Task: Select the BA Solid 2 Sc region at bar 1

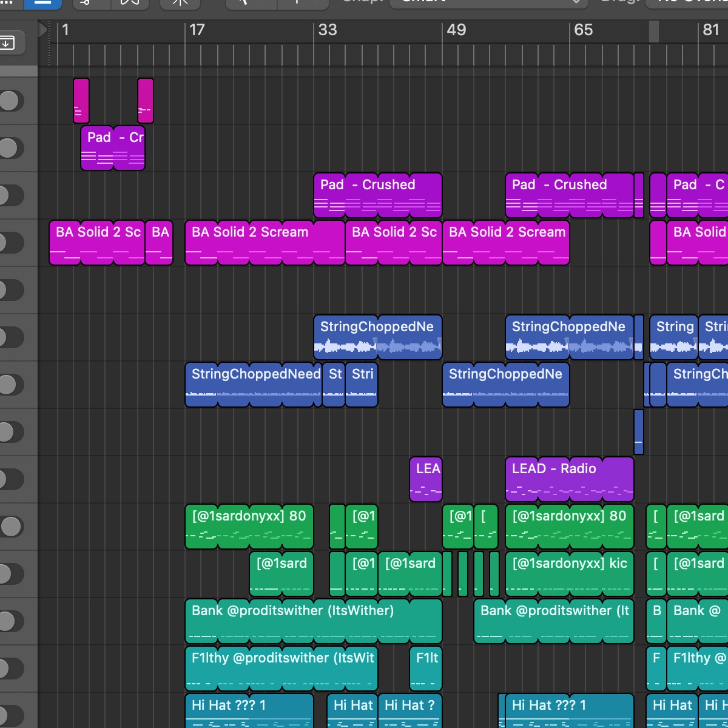Action: tap(97, 243)
